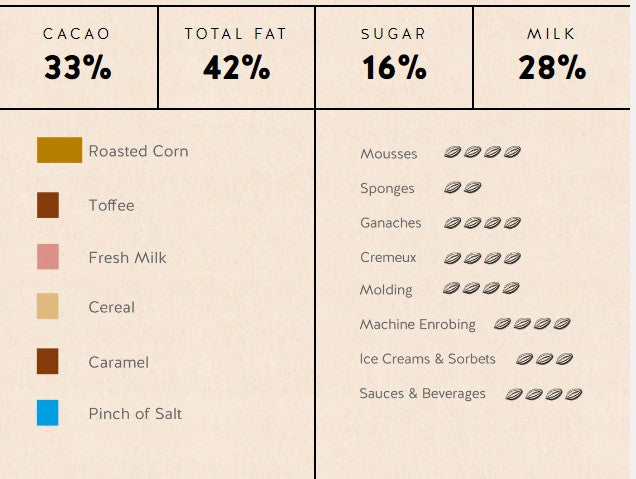Click the last cacao bean beside Ganaches
636x479 pixels.
512,223
